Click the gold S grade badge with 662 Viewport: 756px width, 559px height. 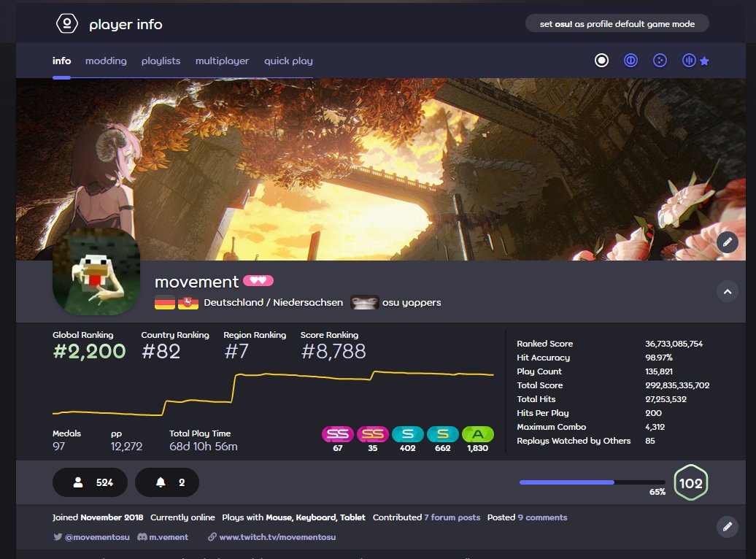[x=443, y=434]
